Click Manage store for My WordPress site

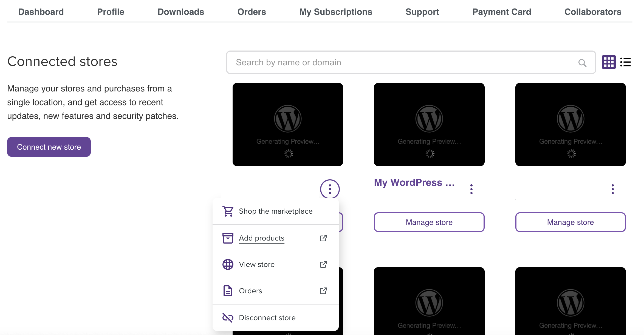click(429, 222)
